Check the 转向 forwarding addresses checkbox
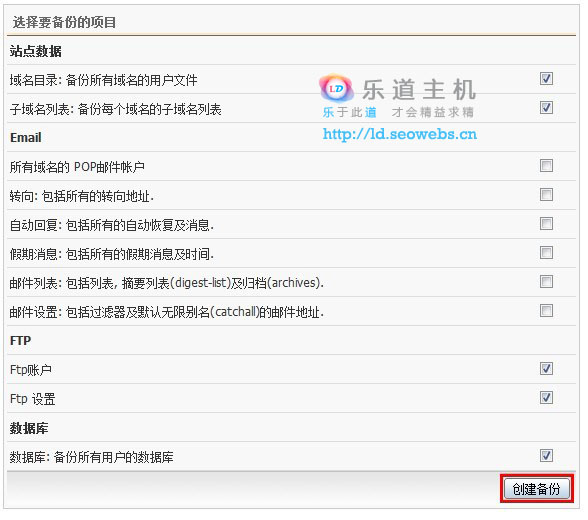588x520 pixels. tap(546, 195)
